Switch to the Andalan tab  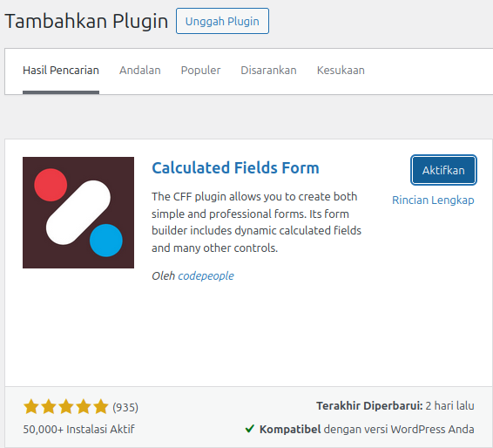(140, 71)
